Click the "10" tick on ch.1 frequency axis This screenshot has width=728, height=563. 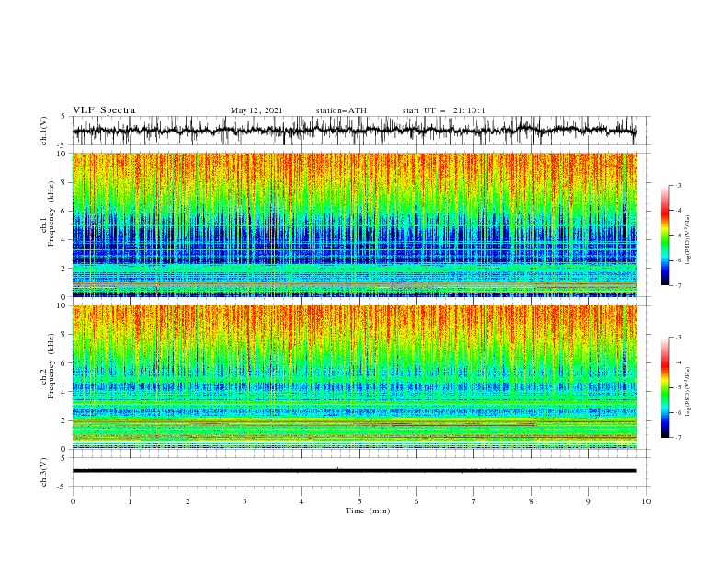tap(62, 154)
